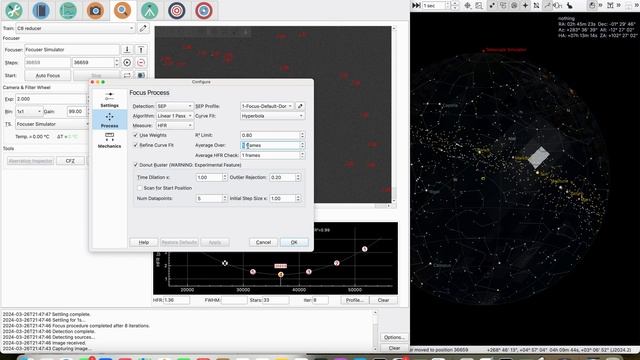Viewport: 640px width, 360px height.
Task: Click the red abort focuser motion icon
Action: tap(141, 62)
